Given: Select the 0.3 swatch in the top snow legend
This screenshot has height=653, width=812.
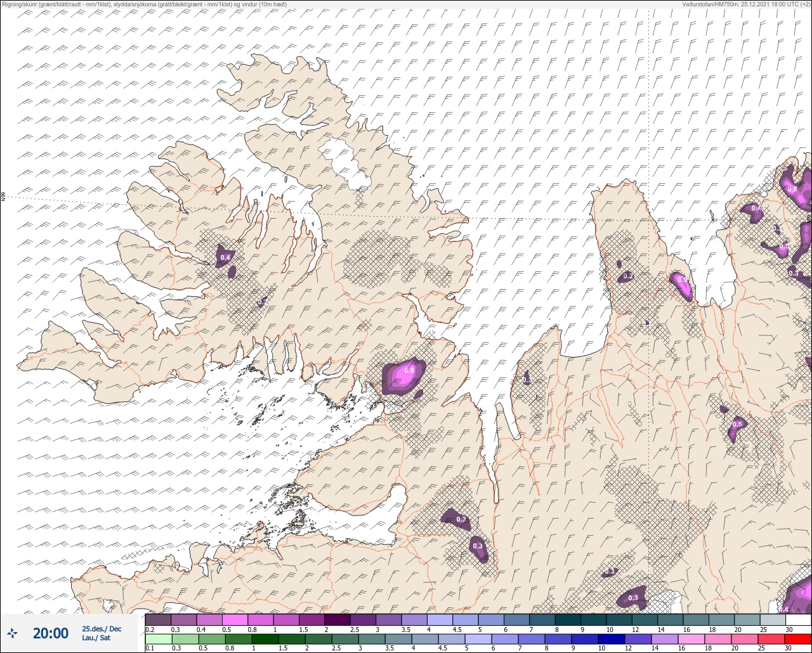Looking at the screenshot, I should (184, 619).
